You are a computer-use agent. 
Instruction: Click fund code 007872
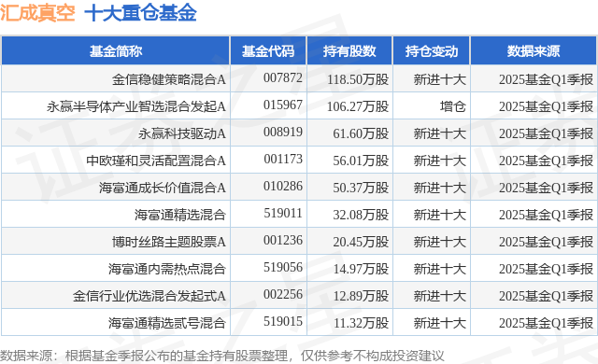pyautogui.click(x=283, y=78)
